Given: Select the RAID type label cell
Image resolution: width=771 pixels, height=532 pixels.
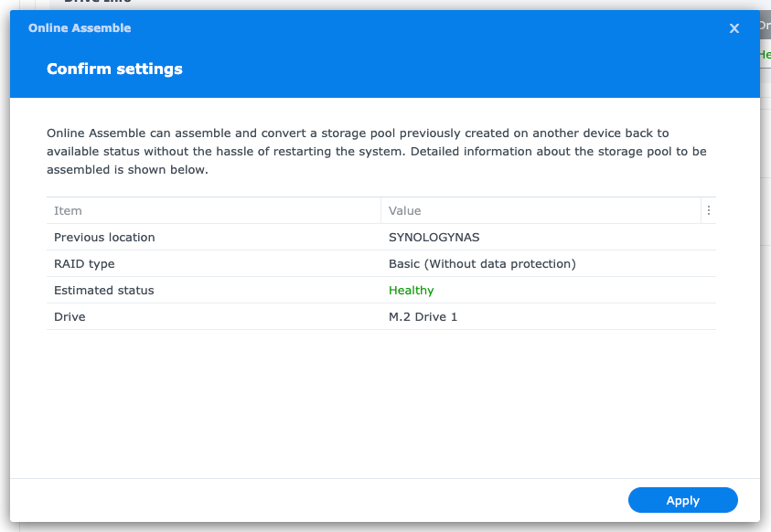Looking at the screenshot, I should point(213,264).
